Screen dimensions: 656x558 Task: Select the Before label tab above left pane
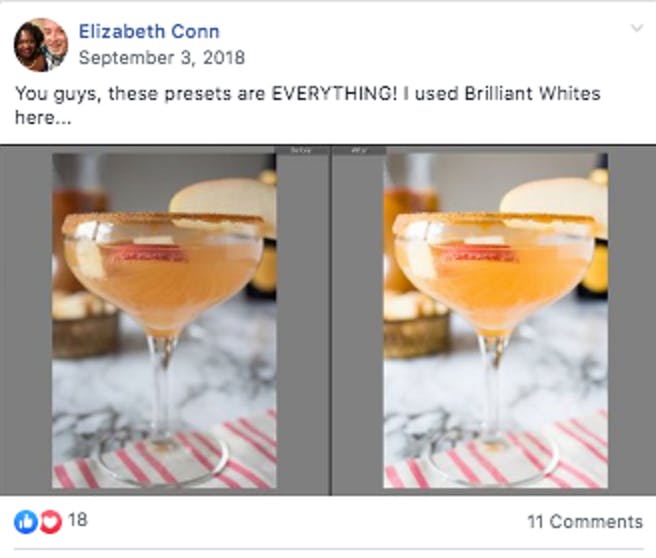302,151
